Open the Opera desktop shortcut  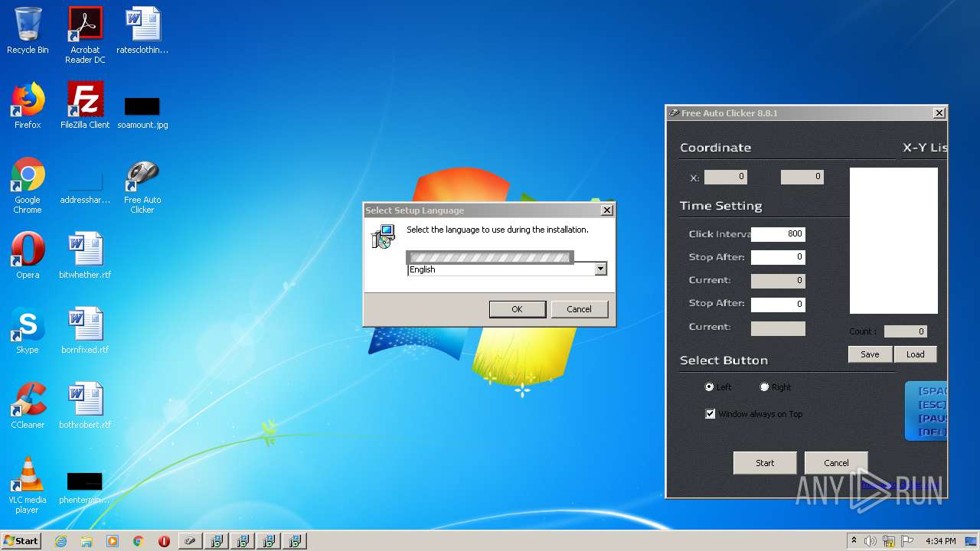pos(28,256)
